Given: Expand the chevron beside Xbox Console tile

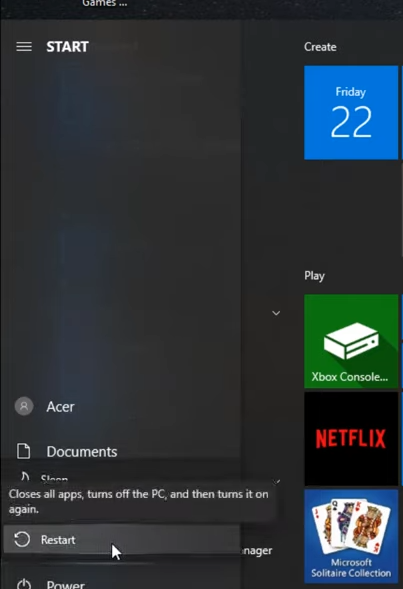Looking at the screenshot, I should click(276, 313).
